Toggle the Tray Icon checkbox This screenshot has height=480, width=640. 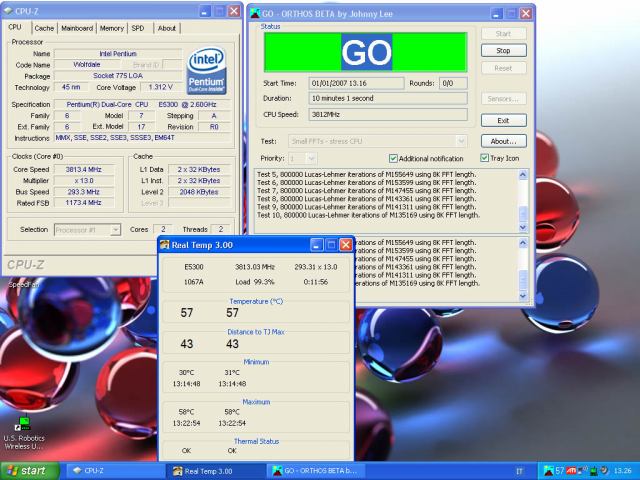484,158
